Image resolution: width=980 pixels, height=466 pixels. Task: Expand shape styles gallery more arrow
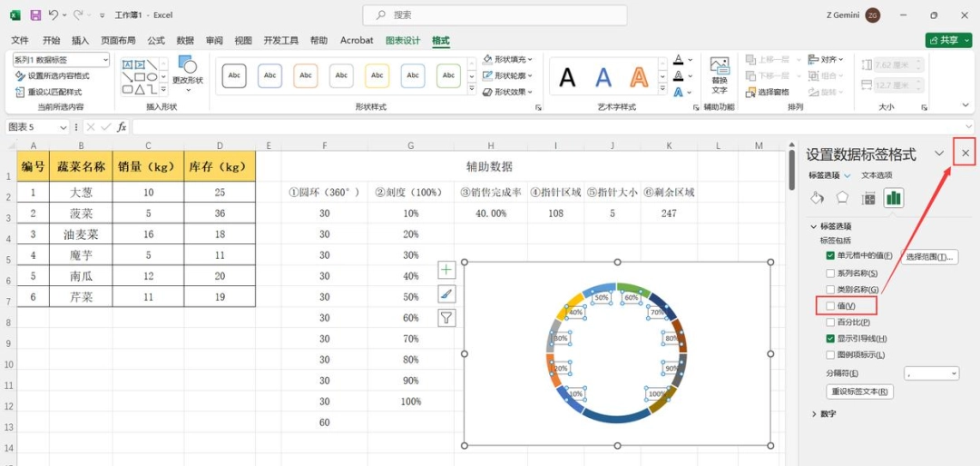(472, 89)
